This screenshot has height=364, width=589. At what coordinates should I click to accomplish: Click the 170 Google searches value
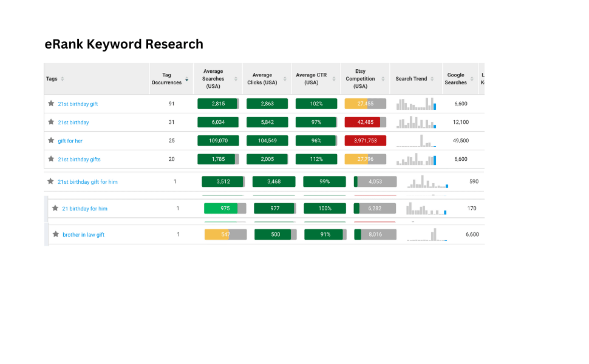(x=472, y=208)
